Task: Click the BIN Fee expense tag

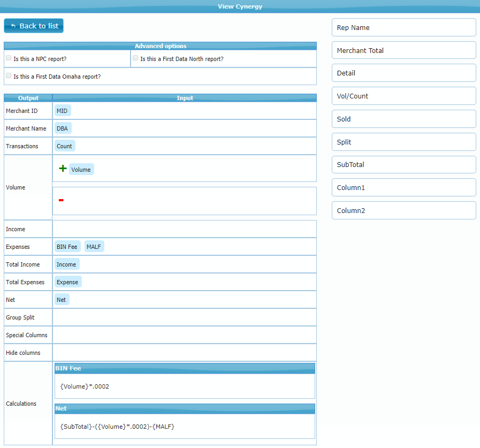Action: pyautogui.click(x=67, y=247)
